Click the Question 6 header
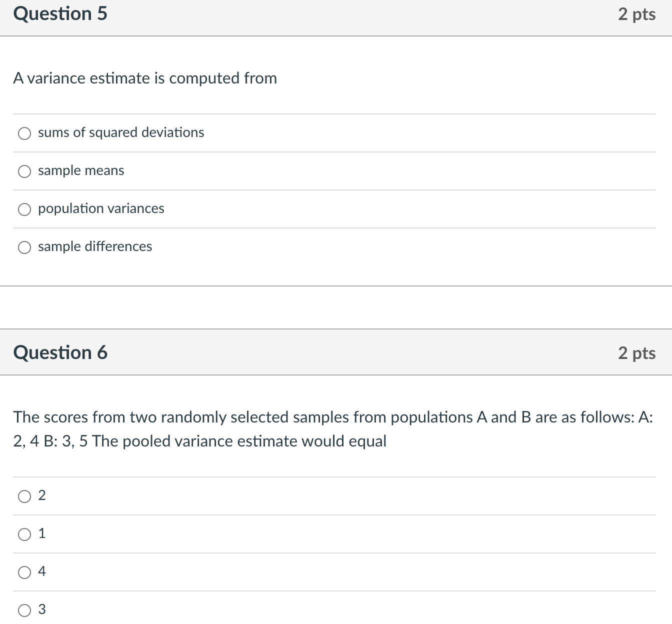The height and width of the screenshot is (624, 672). 60,352
